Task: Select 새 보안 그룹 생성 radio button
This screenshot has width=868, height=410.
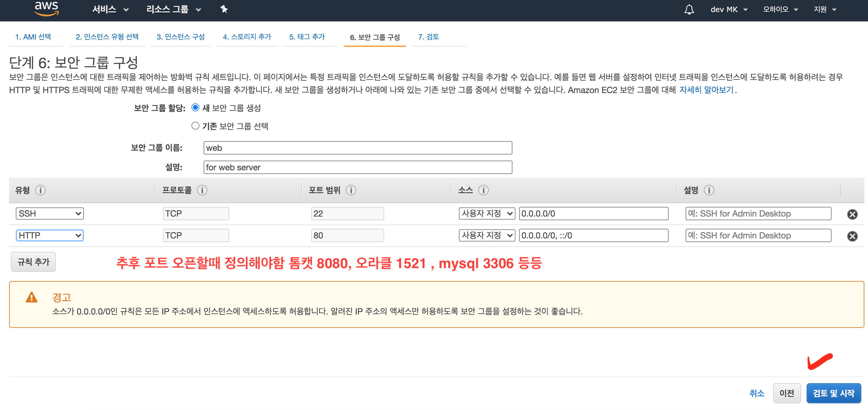Action: [195, 108]
